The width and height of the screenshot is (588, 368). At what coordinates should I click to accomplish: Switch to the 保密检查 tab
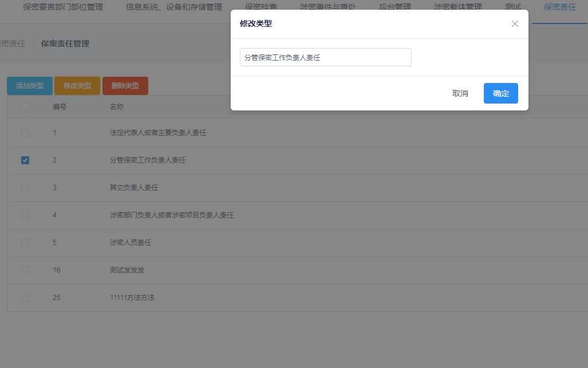click(261, 7)
